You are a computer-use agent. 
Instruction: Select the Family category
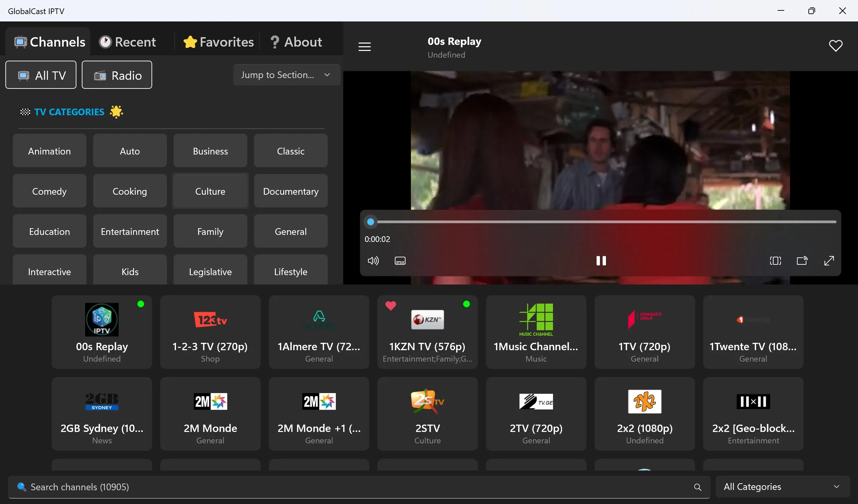[210, 231]
